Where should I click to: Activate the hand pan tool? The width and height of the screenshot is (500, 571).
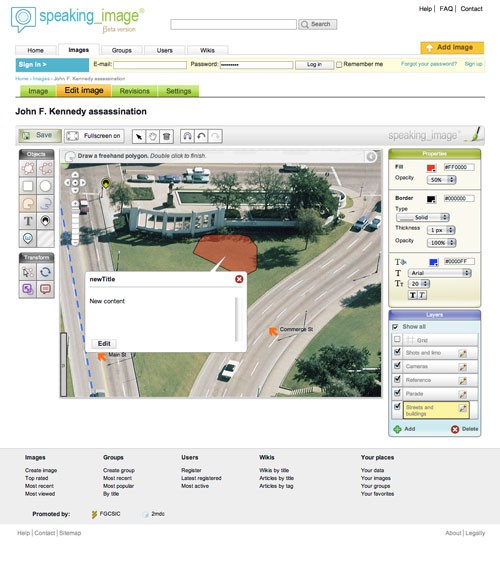click(153, 137)
